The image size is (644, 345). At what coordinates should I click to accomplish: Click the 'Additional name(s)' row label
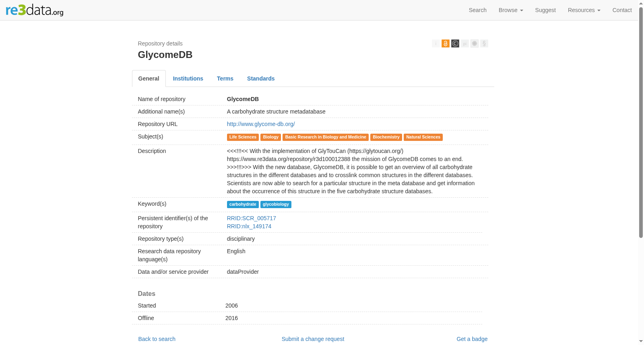161,112
